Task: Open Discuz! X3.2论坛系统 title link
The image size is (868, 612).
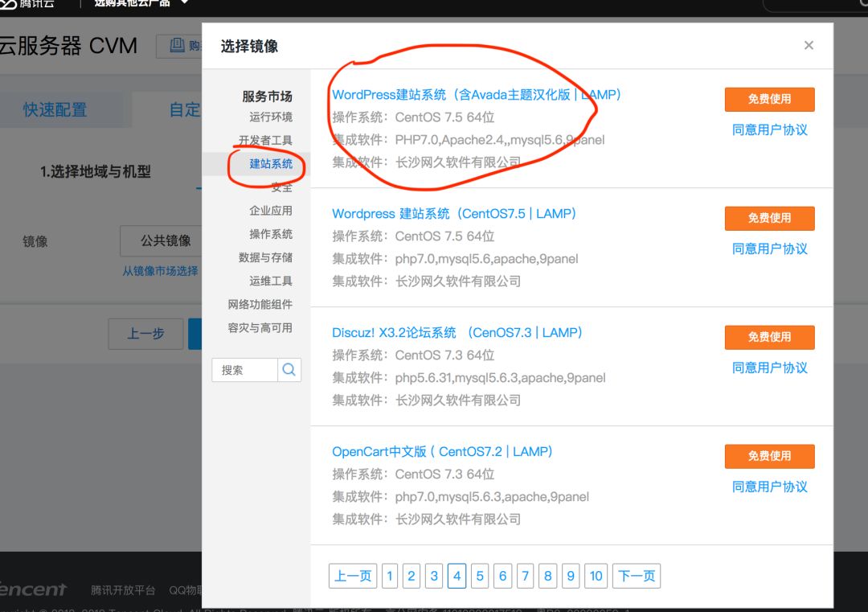Action: [457, 333]
